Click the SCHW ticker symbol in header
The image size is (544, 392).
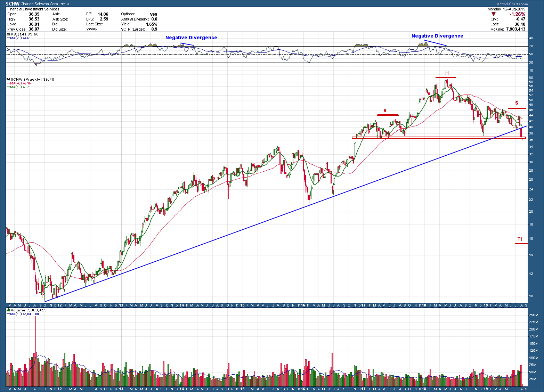13,4
